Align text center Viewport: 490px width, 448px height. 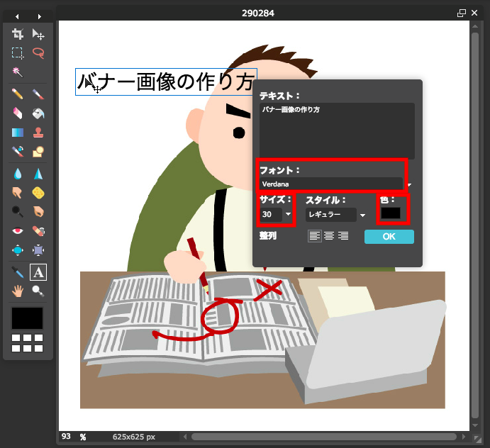pyautogui.click(x=329, y=236)
